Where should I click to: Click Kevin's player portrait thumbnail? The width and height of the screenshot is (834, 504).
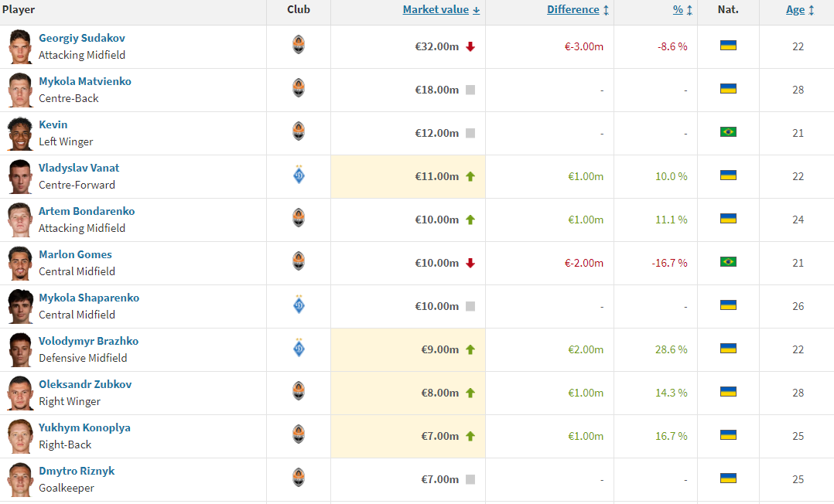click(20, 133)
